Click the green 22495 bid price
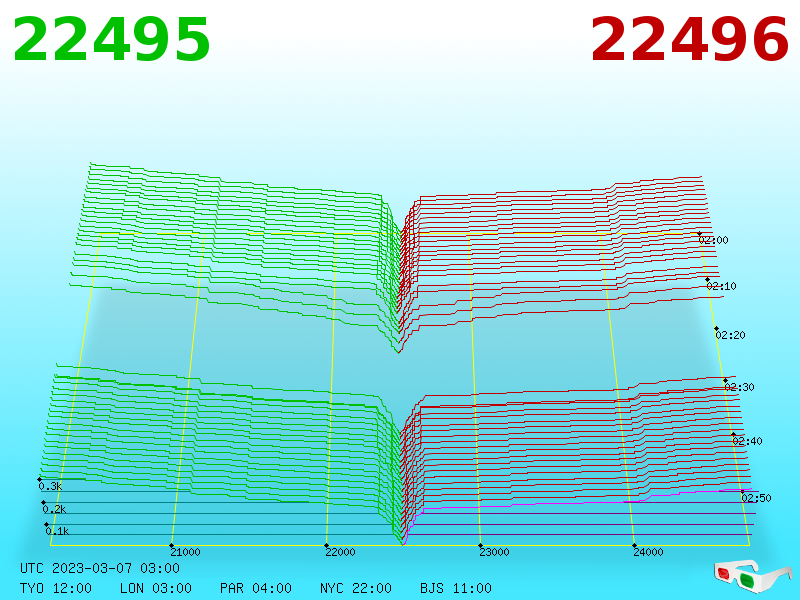This screenshot has height=600, width=800. pyautogui.click(x=111, y=39)
